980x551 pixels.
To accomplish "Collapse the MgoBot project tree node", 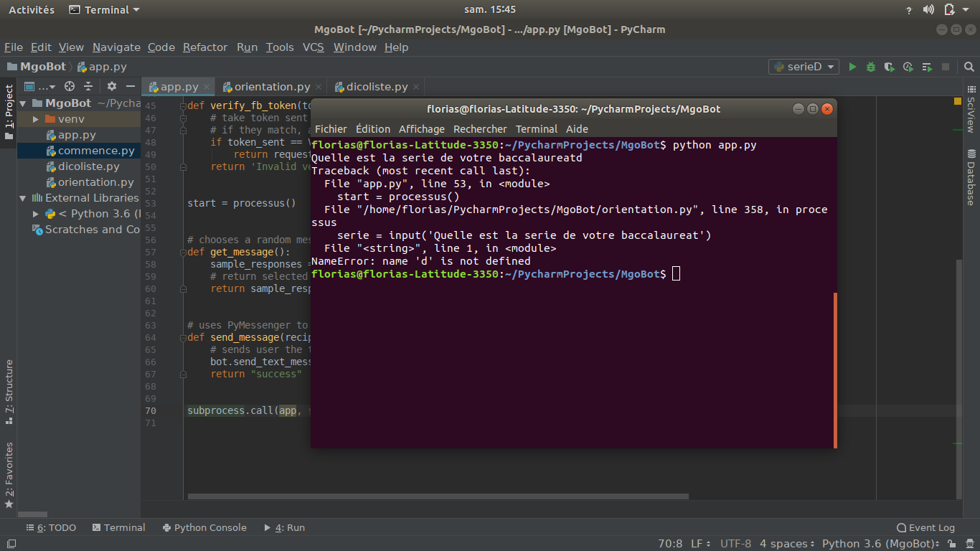I will pyautogui.click(x=22, y=103).
